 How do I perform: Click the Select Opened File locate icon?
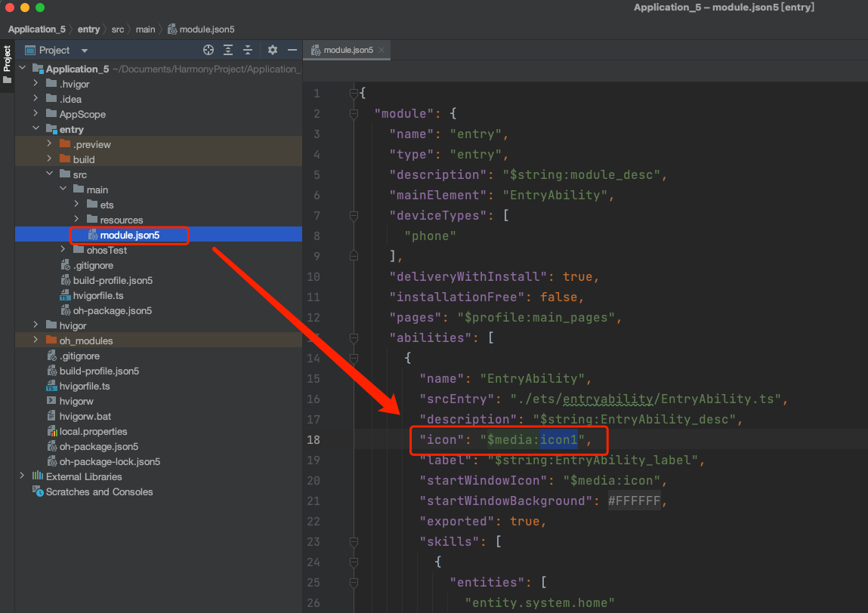[209, 50]
